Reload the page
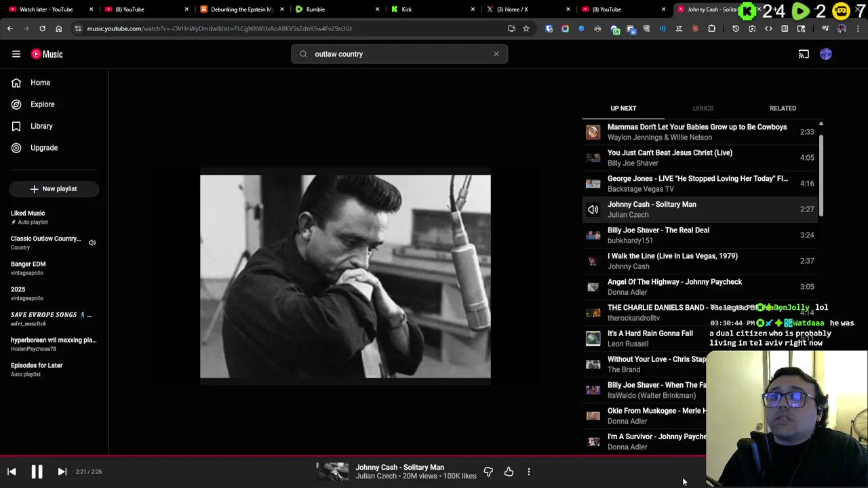The image size is (868, 488). click(42, 28)
